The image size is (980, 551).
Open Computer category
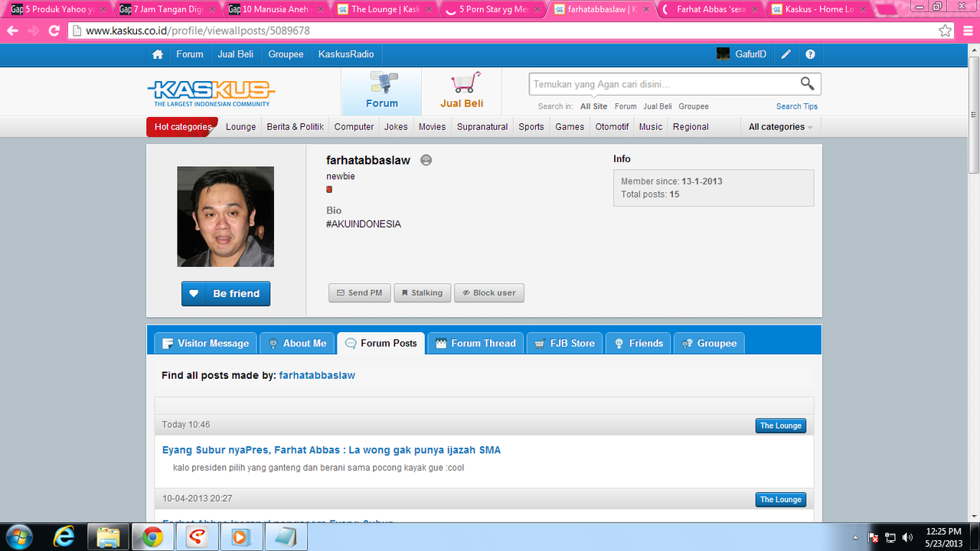coord(354,127)
